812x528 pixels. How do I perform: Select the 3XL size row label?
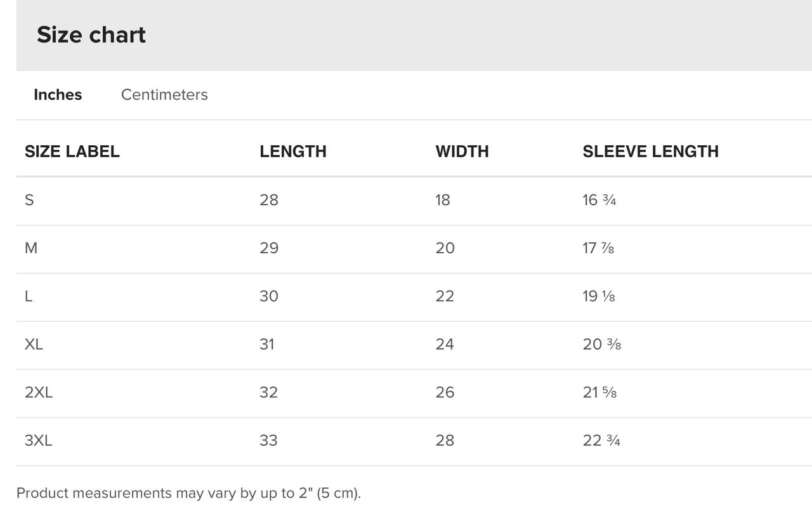click(39, 440)
